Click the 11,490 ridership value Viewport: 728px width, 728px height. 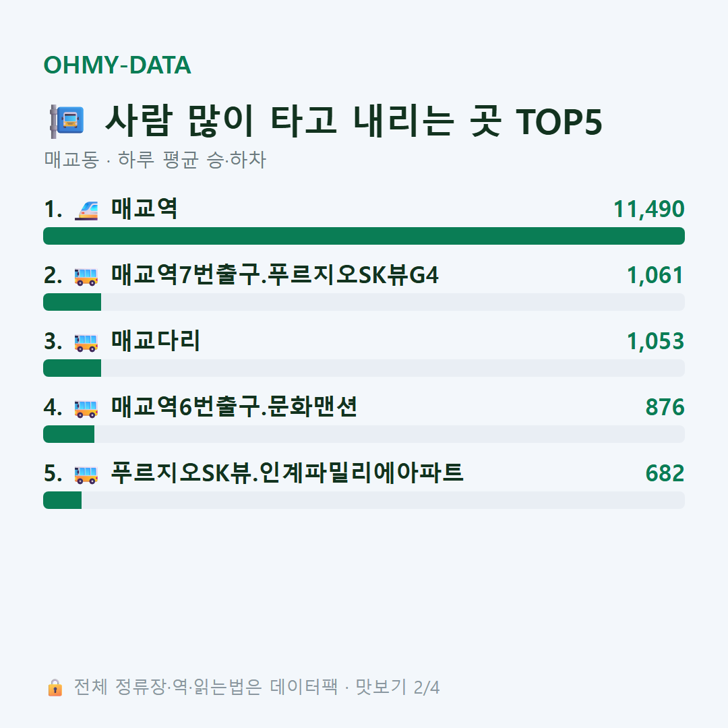click(649, 209)
